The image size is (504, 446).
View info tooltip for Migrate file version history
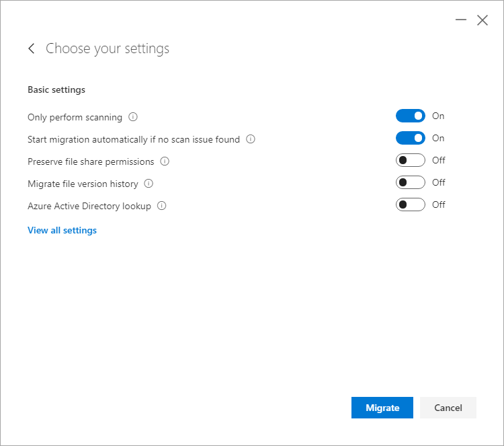[x=149, y=184]
